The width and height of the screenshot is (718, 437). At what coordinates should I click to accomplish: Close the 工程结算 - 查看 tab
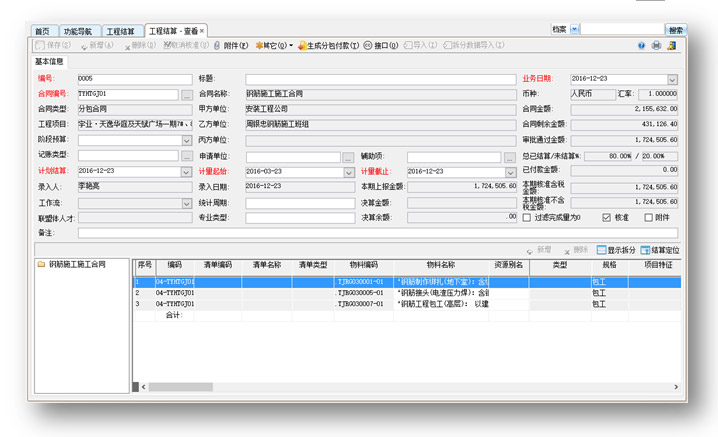[x=202, y=31]
